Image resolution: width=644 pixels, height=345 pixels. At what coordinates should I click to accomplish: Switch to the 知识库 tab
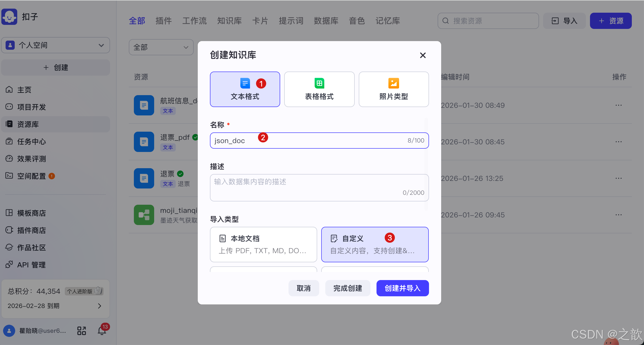pyautogui.click(x=229, y=21)
